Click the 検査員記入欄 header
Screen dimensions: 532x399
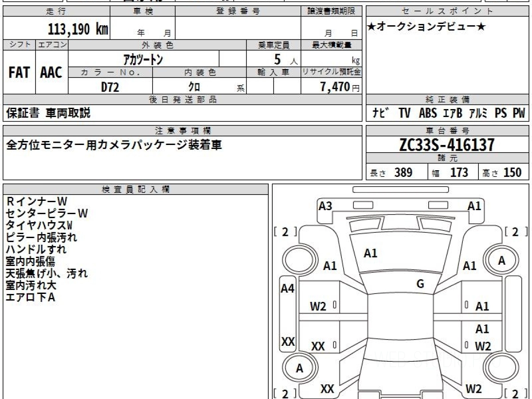point(136,189)
